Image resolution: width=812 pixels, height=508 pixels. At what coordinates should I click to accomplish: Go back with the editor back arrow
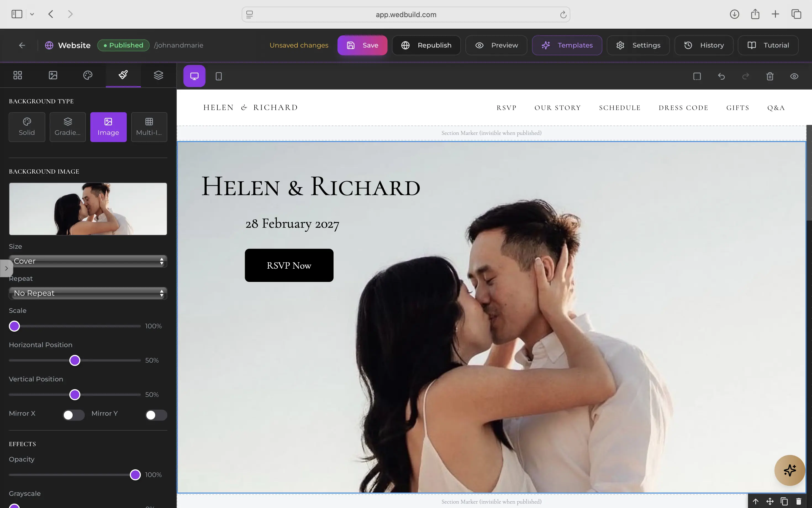[x=22, y=45]
